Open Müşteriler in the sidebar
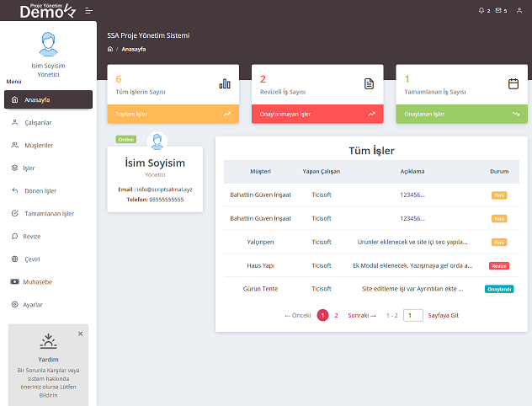Screen dimensions: 532x406 (x=39, y=145)
